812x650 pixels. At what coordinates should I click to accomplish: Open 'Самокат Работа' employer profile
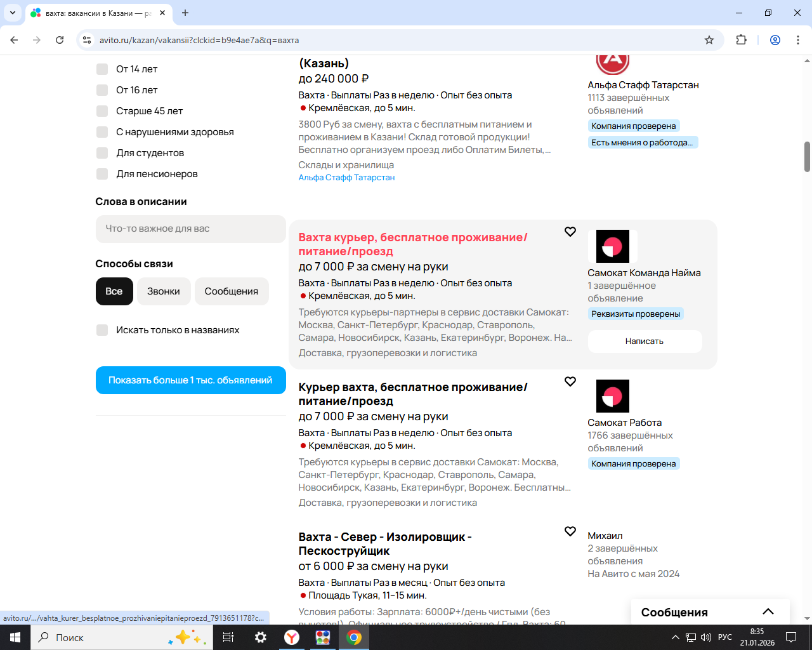coord(625,423)
